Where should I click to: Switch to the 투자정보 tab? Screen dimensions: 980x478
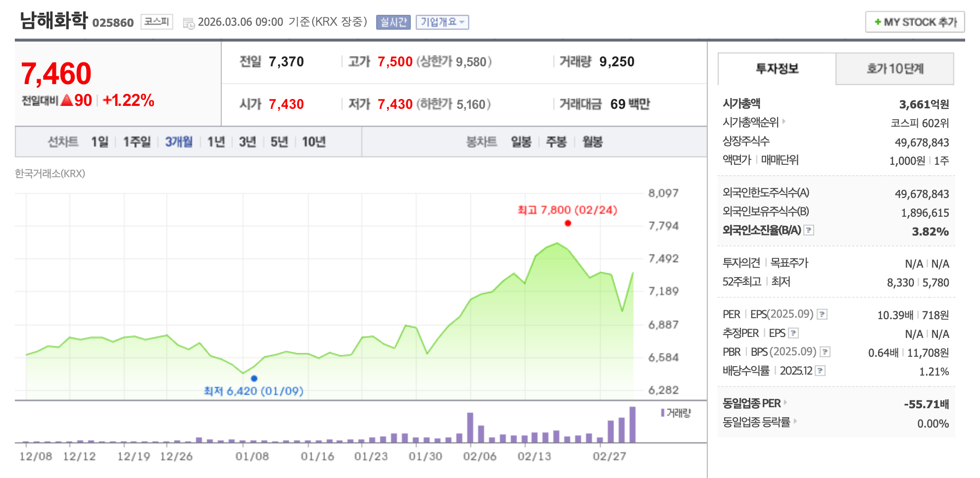coord(777,69)
